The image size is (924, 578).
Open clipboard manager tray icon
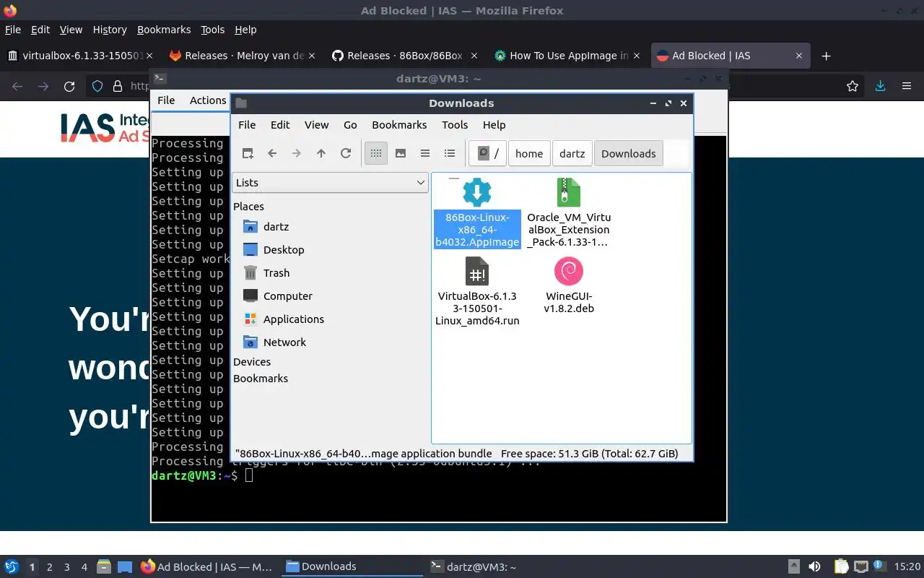point(841,567)
